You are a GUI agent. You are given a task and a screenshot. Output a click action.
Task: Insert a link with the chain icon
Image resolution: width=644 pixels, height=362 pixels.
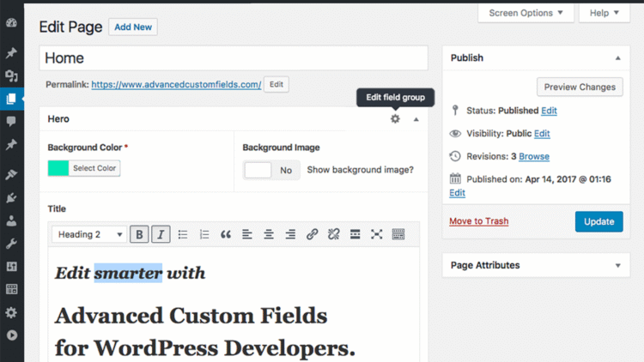point(313,234)
